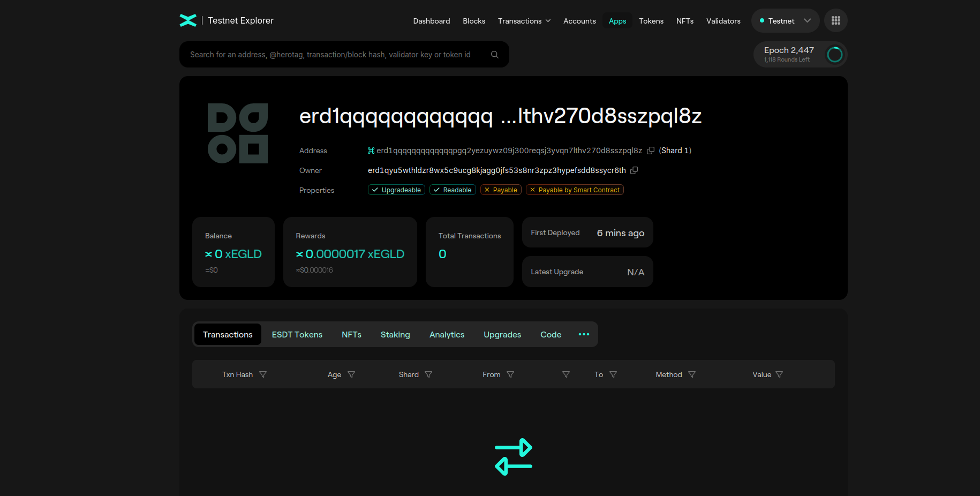Image resolution: width=980 pixels, height=496 pixels.
Task: Open the Method column filter
Action: [692, 374]
